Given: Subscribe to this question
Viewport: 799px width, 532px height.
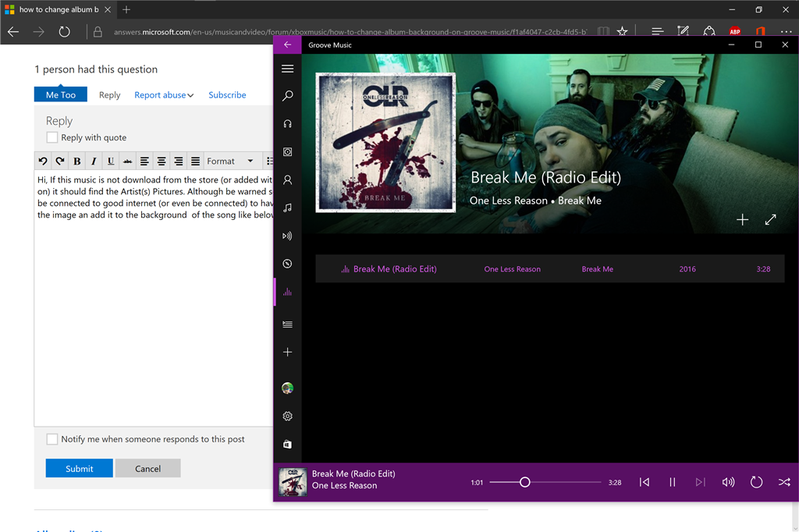Looking at the screenshot, I should click(227, 95).
